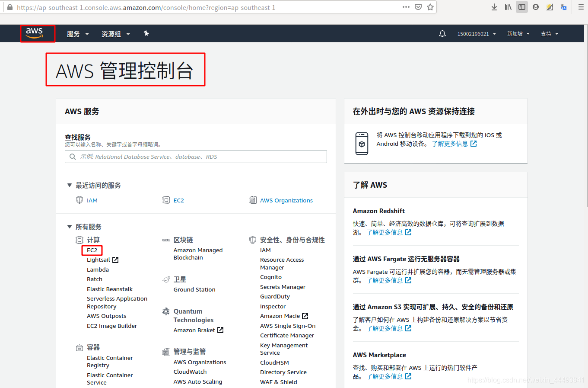Open Key Management Service
This screenshot has height=388, width=588.
pyautogui.click(x=284, y=349)
